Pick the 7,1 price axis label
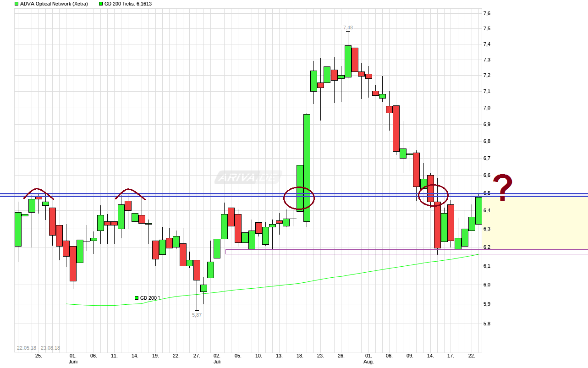Image resolution: width=588 pixels, height=368 pixels. [x=487, y=91]
